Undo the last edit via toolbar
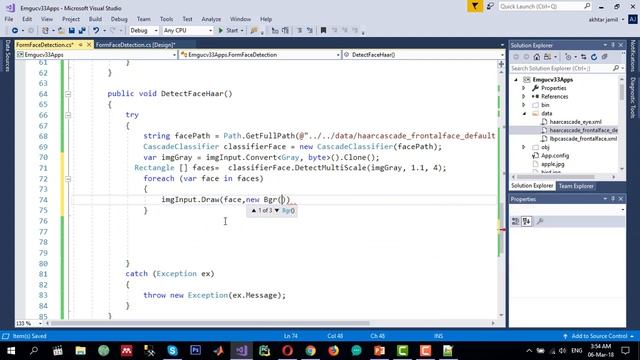The width and height of the screenshot is (640, 360). click(96, 31)
